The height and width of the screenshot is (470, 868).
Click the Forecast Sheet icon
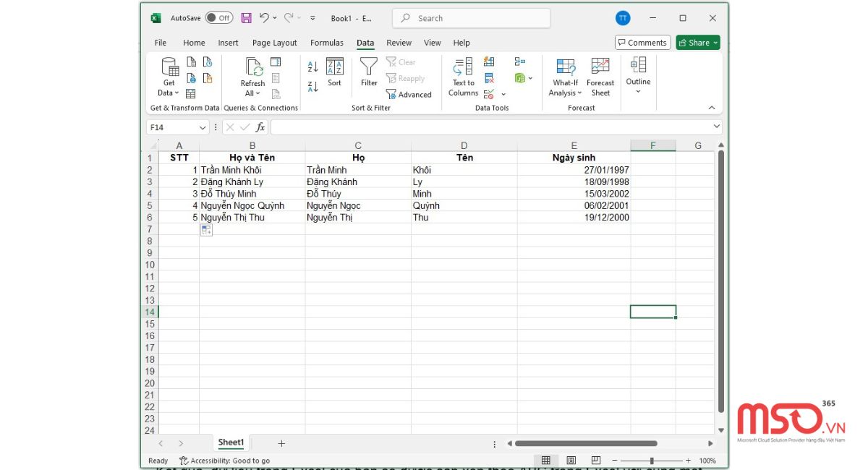[x=600, y=77]
